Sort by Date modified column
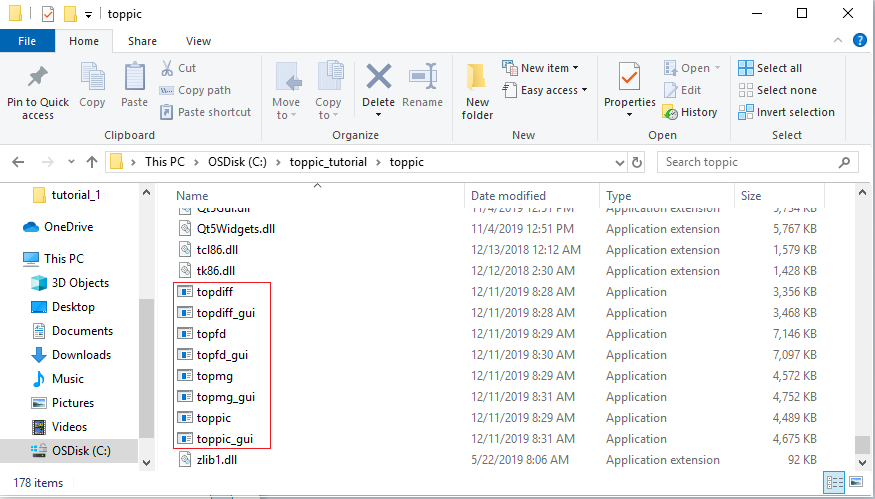Viewport: 875px width, 499px height. point(508,196)
